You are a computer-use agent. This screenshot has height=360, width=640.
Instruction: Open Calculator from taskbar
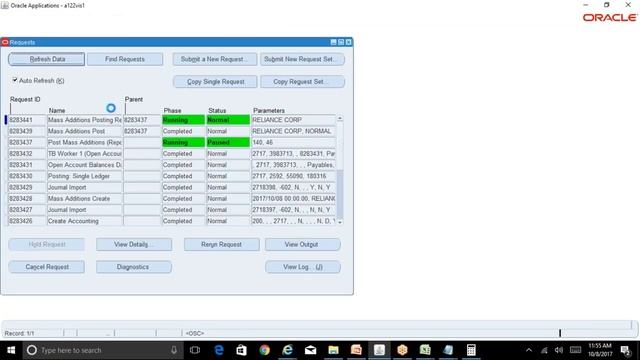pyautogui.click(x=471, y=350)
